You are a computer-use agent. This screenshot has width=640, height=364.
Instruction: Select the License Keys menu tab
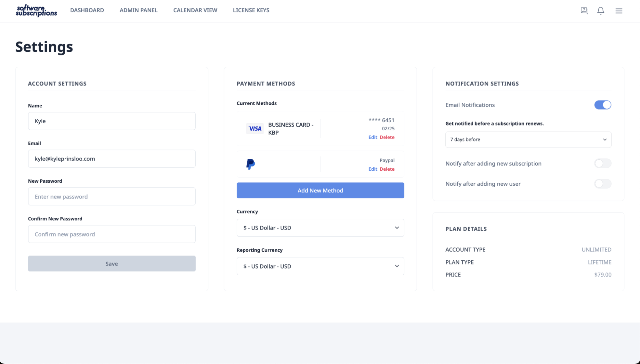click(251, 10)
